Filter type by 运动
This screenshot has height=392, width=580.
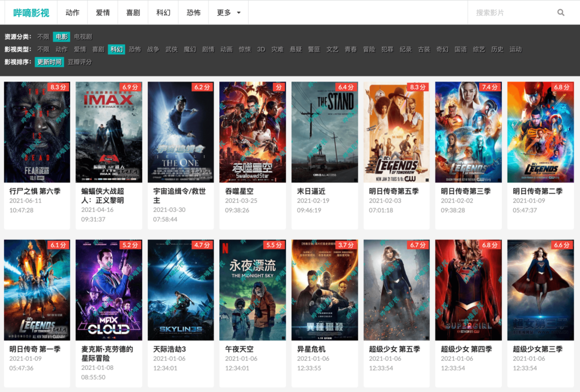[515, 49]
